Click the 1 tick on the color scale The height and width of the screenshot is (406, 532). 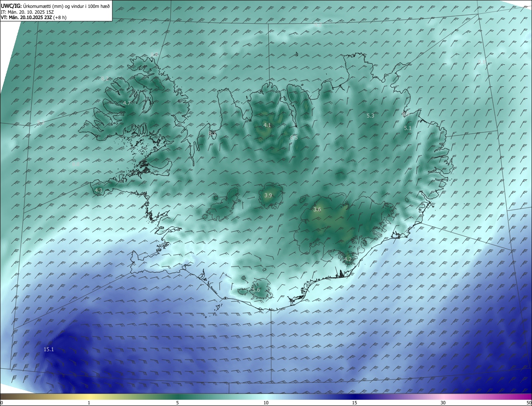(89, 403)
